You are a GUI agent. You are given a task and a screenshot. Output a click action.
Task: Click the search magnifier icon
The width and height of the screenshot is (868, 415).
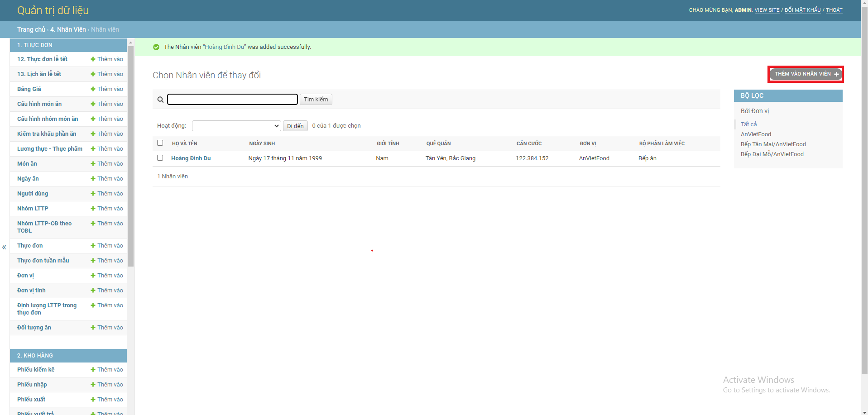pos(160,99)
